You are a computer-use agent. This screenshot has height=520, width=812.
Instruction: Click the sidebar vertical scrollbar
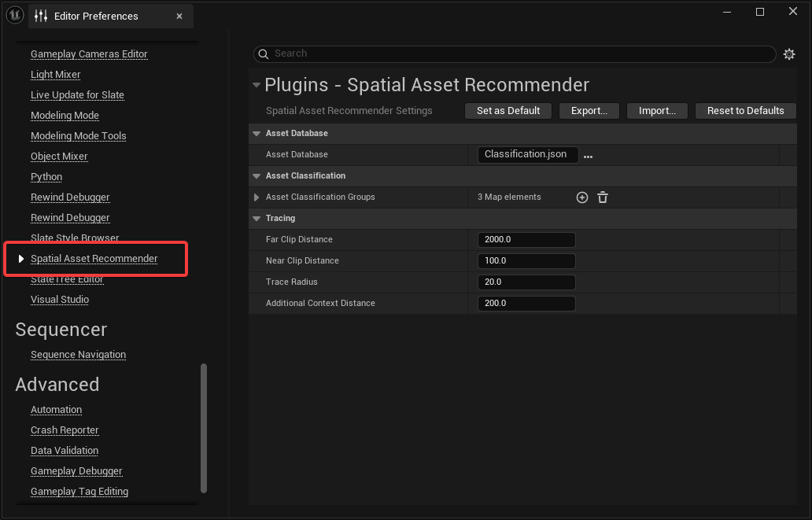[205, 427]
